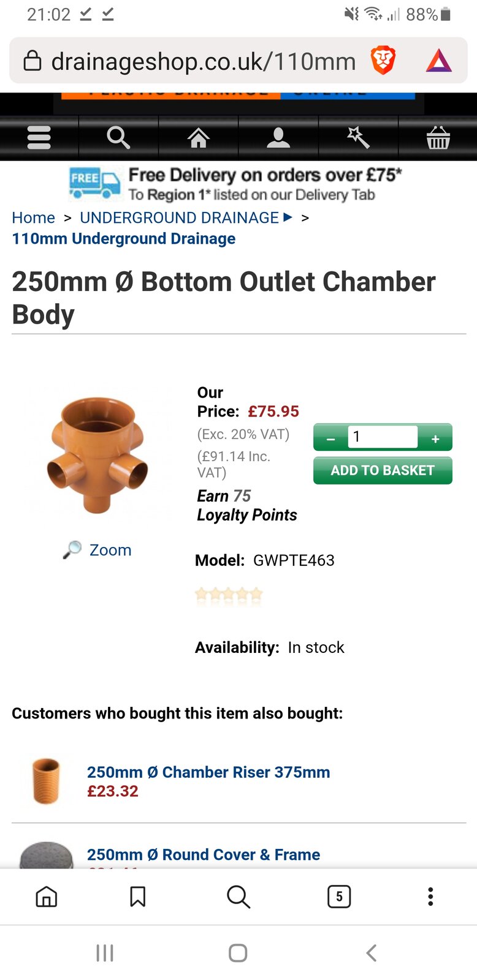The height and width of the screenshot is (980, 477).
Task: Go to the shop home icon
Action: [x=198, y=138]
